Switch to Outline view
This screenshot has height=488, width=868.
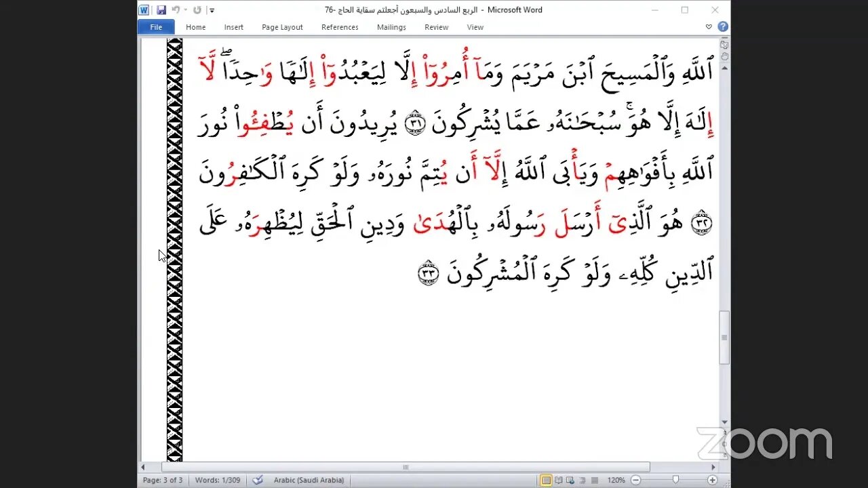pos(582,480)
